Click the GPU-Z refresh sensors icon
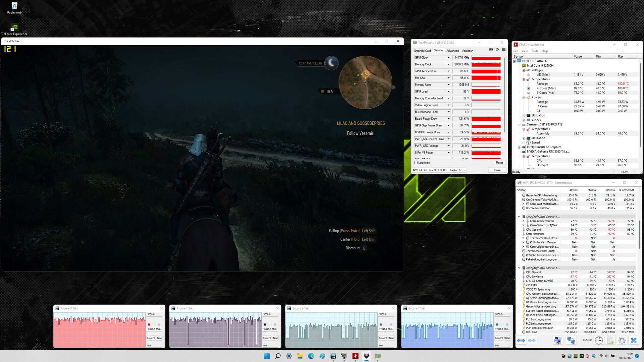The height and width of the screenshot is (362, 644). click(497, 49)
